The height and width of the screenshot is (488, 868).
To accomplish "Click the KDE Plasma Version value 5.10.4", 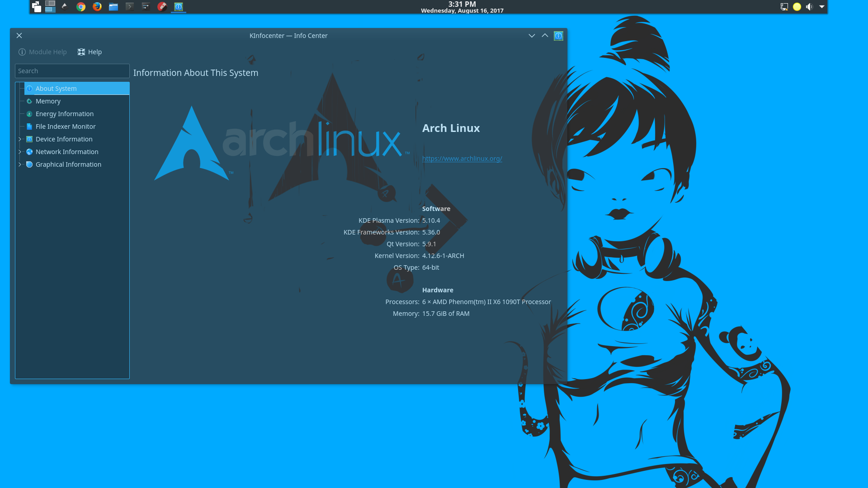I will point(431,221).
